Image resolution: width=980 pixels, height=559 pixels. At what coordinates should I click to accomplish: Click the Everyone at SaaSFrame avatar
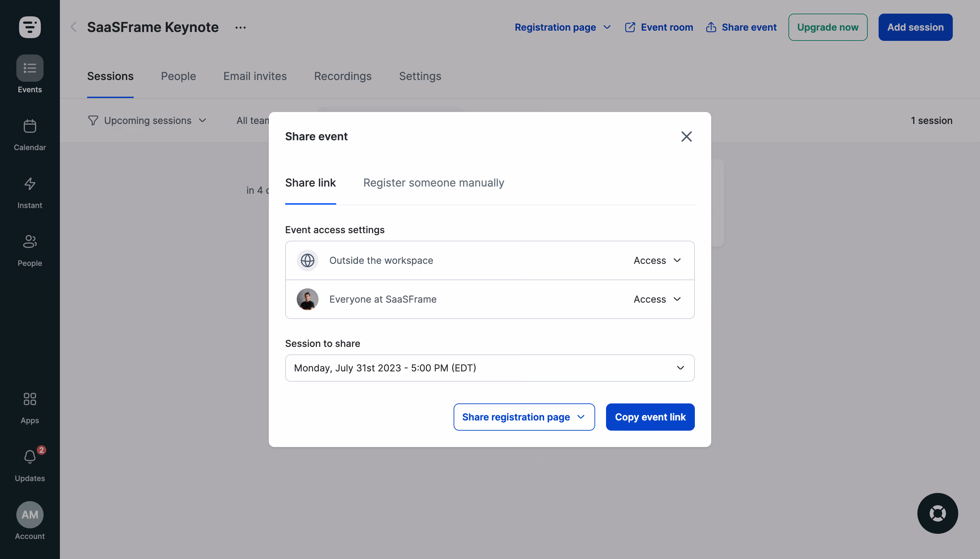[307, 299]
